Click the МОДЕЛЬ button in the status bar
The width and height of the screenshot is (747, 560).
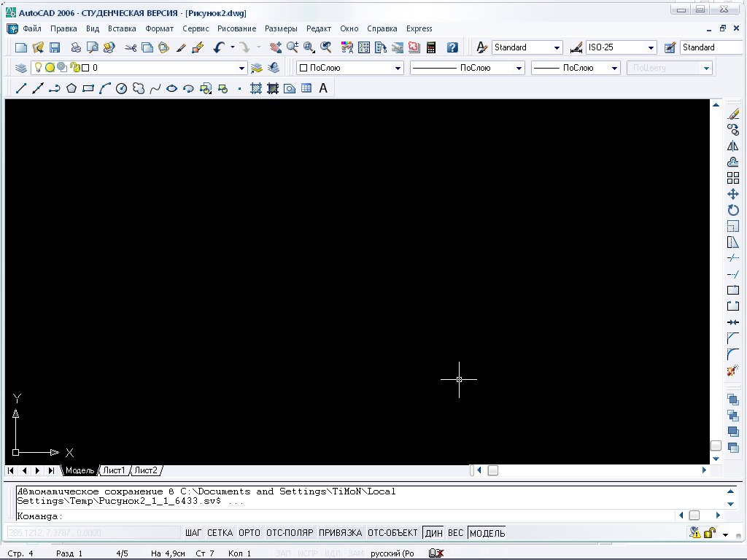(x=487, y=533)
